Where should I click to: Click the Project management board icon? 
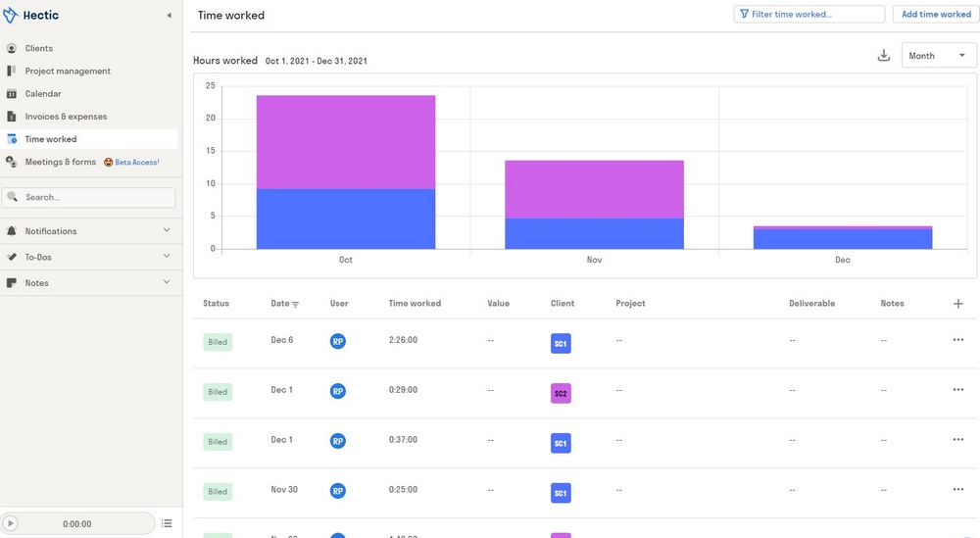pos(11,71)
